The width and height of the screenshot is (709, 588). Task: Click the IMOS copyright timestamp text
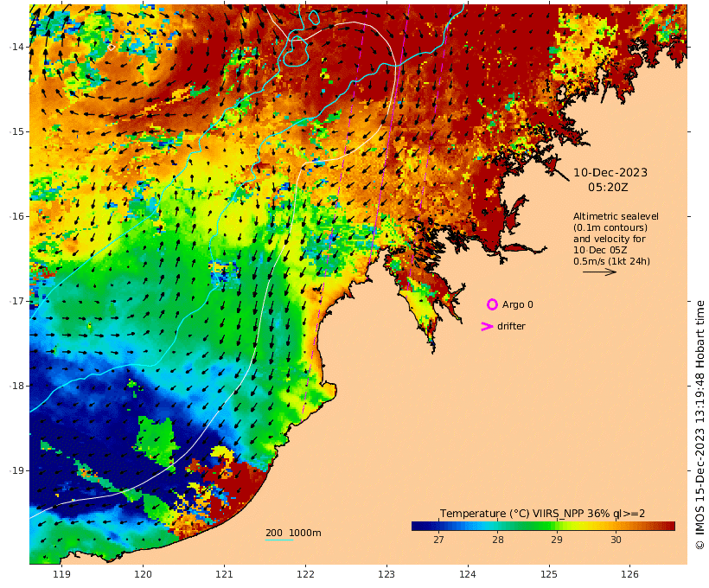[699, 425]
